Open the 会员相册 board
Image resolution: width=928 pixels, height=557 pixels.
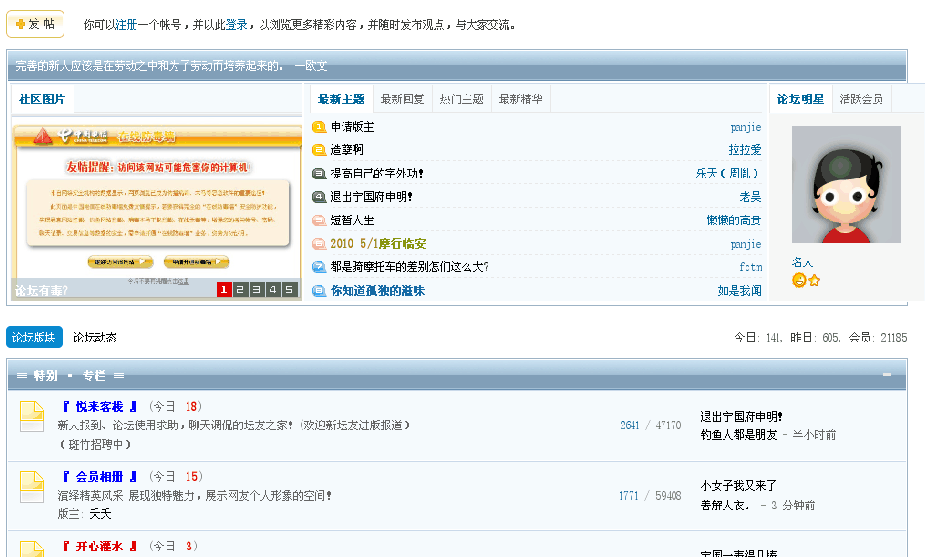coord(99,476)
